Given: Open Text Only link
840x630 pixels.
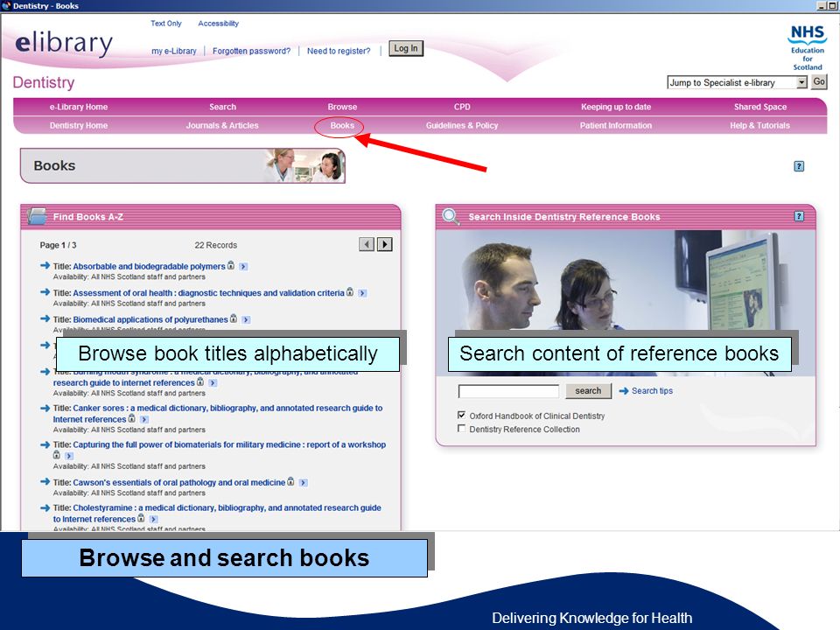Looking at the screenshot, I should tap(166, 24).
